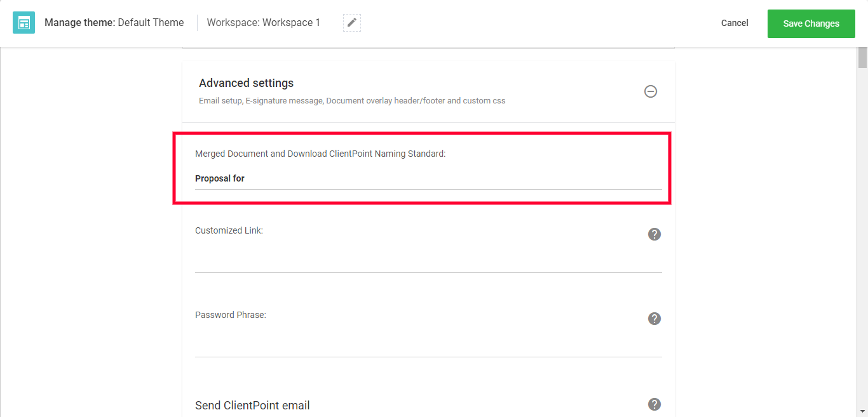Screen dimensions: 868x417
Task: Collapse Advanced settings with minus icon
Action: click(x=651, y=91)
